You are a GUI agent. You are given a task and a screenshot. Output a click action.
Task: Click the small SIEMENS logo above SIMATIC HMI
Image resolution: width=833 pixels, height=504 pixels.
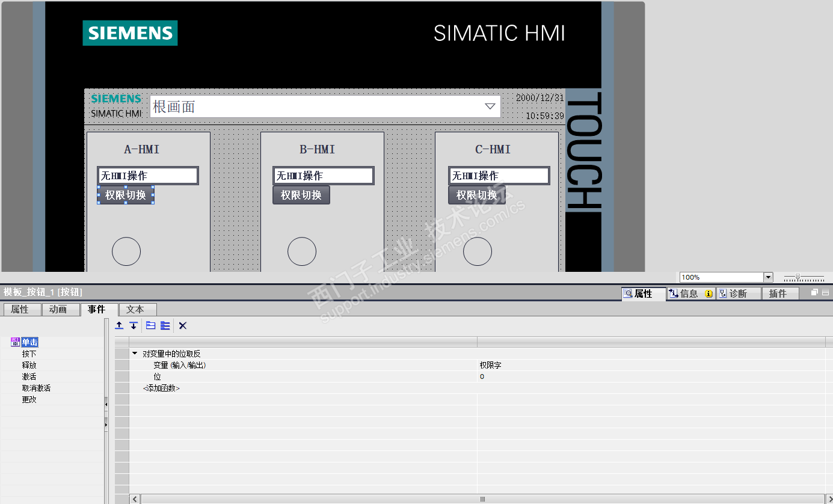116,99
